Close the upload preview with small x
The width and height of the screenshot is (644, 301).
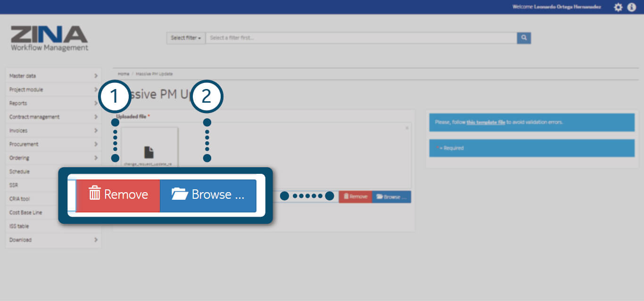[407, 128]
